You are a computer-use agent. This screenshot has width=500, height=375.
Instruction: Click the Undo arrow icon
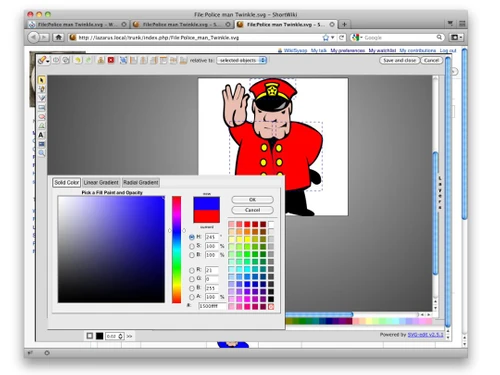78,60
